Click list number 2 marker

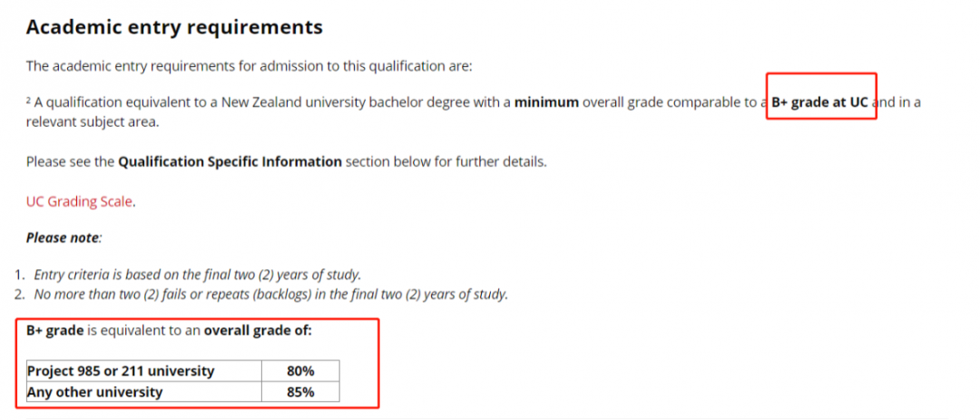(20, 294)
